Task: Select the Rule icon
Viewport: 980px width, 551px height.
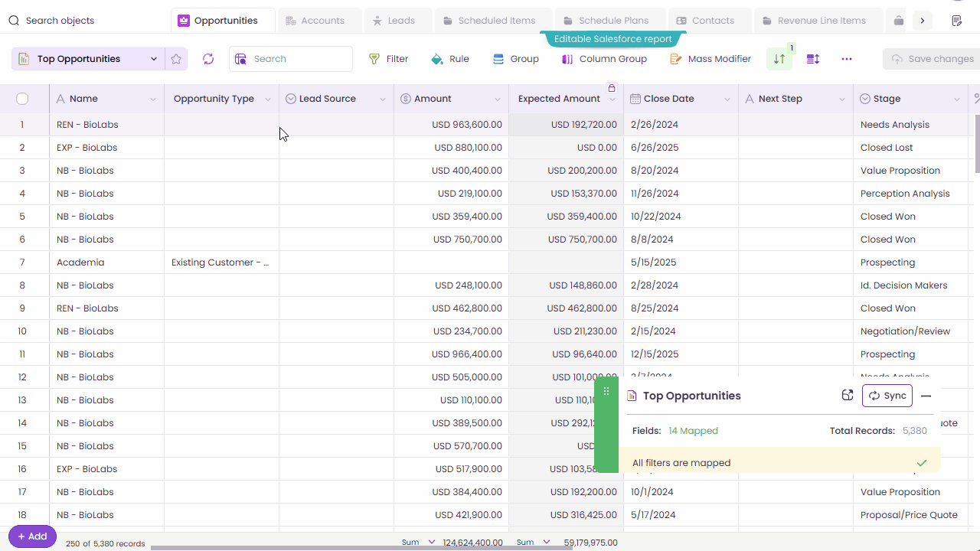Action: pos(449,58)
